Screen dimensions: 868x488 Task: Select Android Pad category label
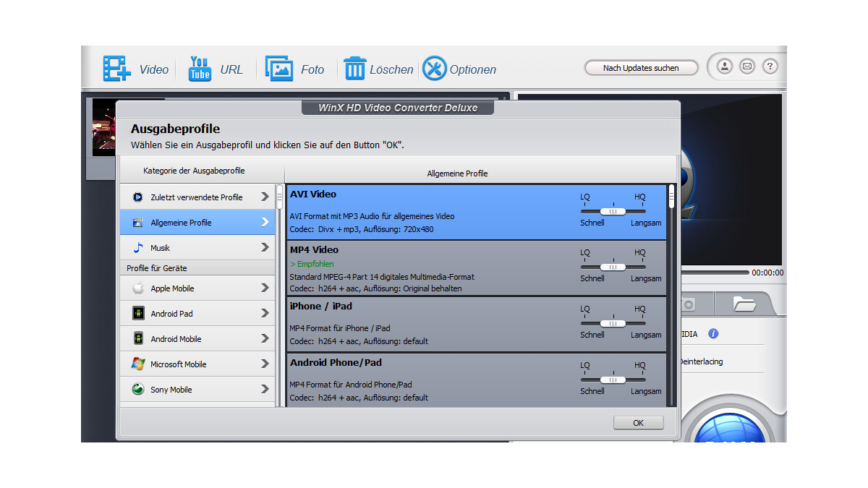171,314
